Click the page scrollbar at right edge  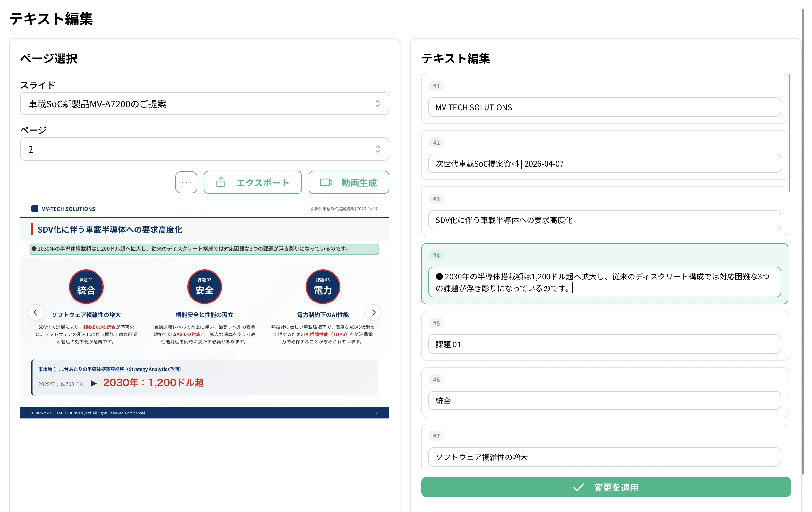pos(804,241)
